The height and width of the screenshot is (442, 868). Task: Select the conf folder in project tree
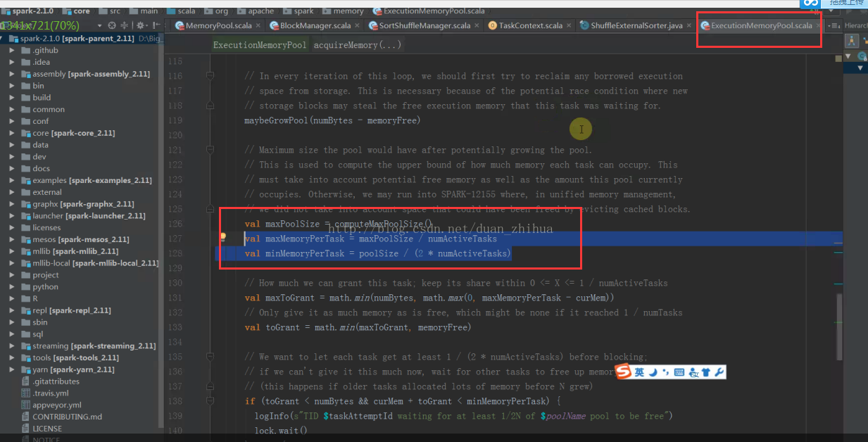point(40,121)
